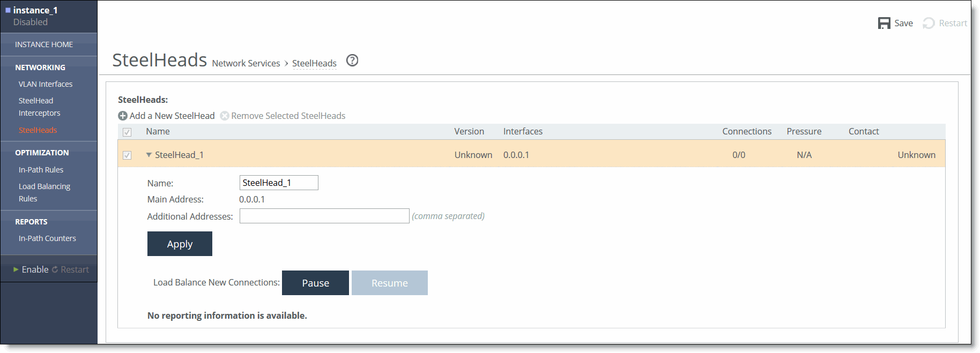
Task: Click the Pressure column header
Action: pos(804,131)
